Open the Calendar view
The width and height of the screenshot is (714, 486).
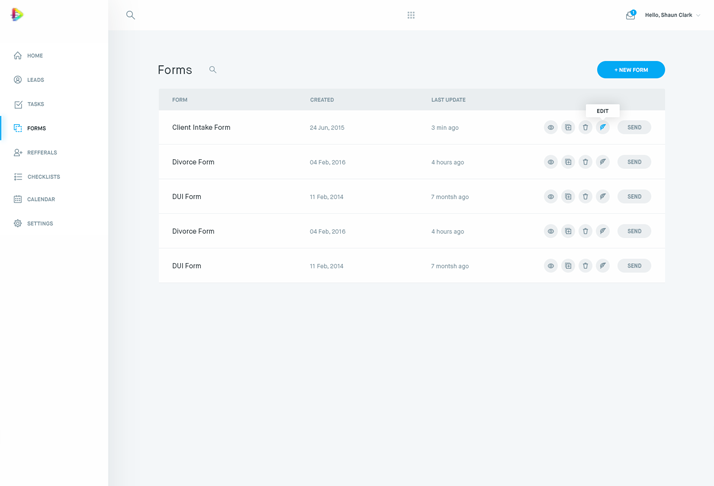(x=40, y=200)
